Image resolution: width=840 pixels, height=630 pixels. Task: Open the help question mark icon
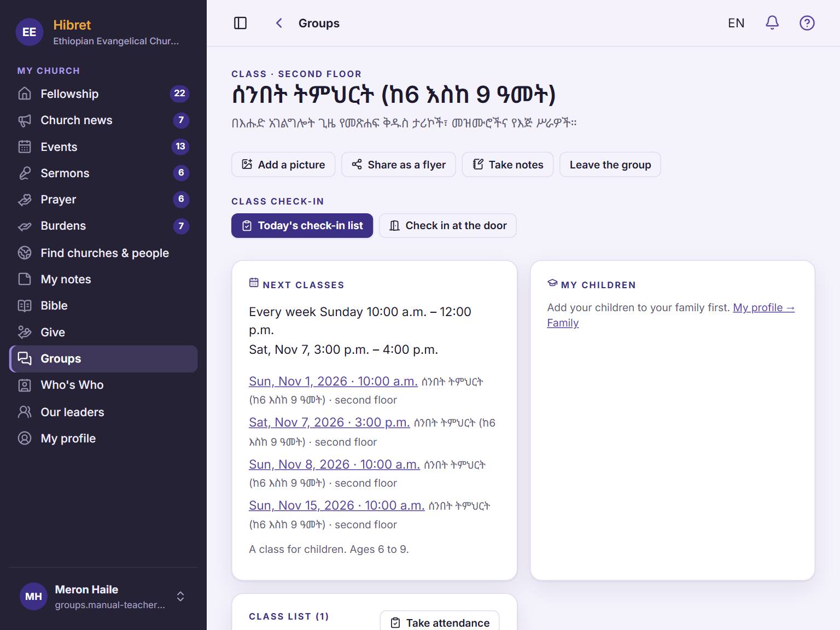pyautogui.click(x=807, y=23)
